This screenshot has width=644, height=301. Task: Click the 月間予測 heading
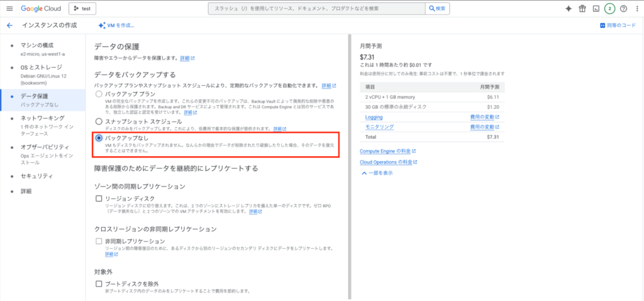(371, 46)
